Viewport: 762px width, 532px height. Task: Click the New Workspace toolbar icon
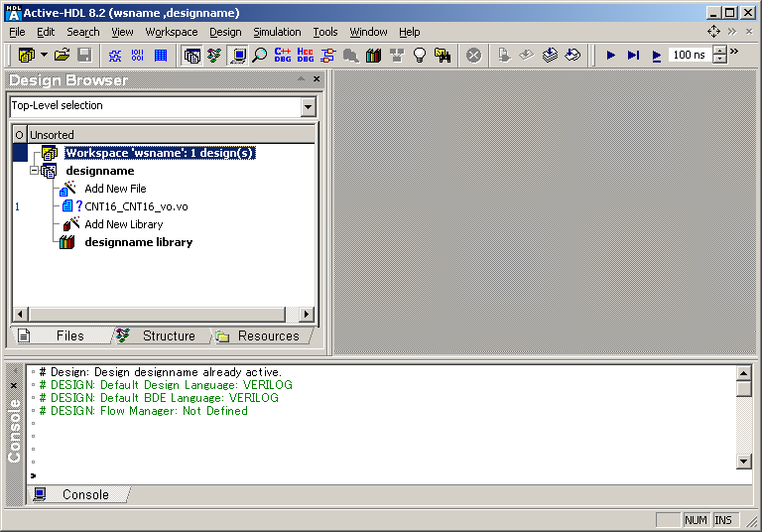(x=27, y=55)
